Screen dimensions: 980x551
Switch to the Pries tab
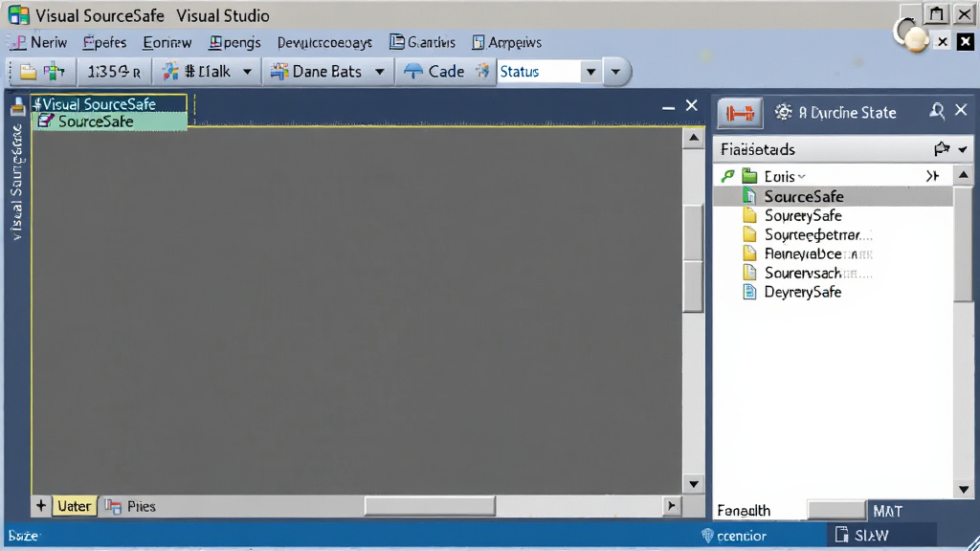pos(130,506)
